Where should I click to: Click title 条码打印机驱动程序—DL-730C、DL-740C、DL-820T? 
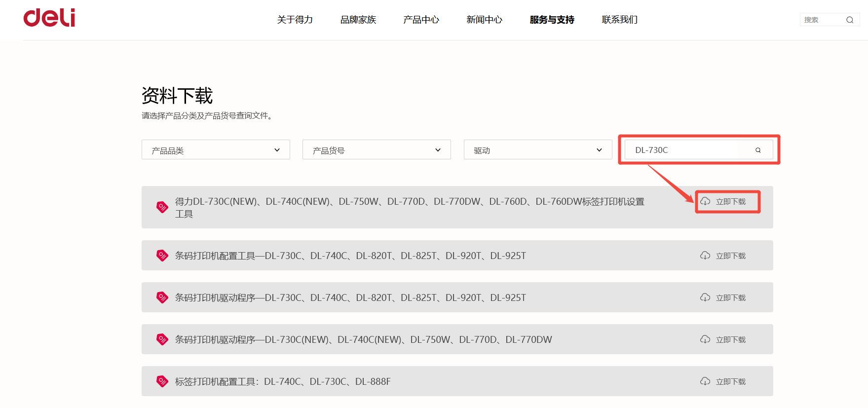tap(350, 297)
